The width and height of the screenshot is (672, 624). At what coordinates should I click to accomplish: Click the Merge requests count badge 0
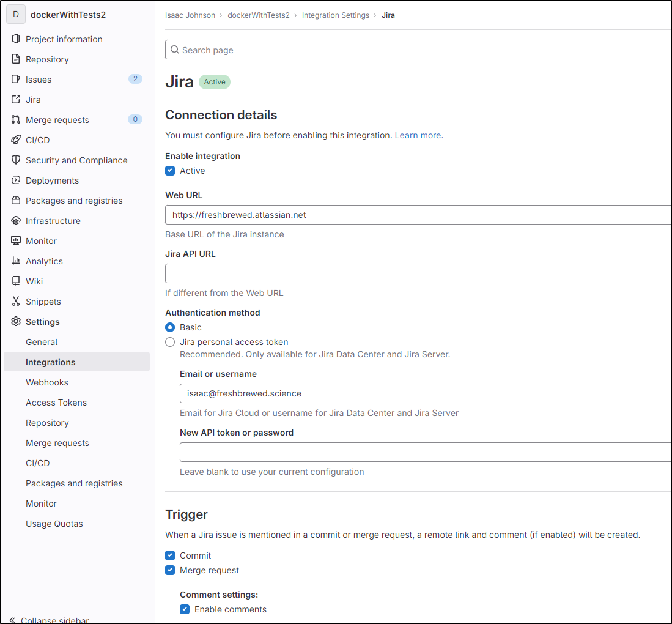135,119
